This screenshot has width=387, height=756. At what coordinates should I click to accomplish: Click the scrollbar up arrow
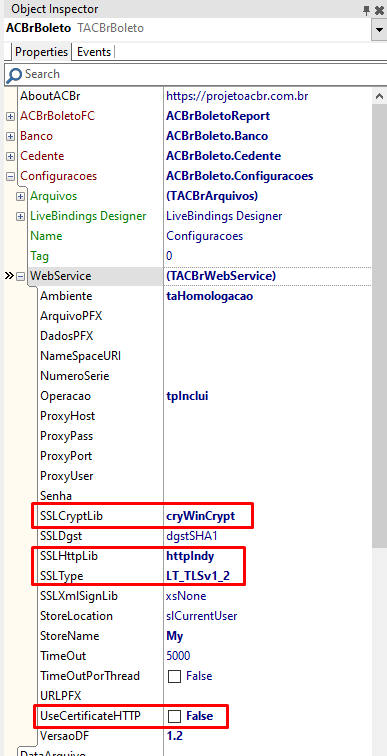pyautogui.click(x=379, y=96)
